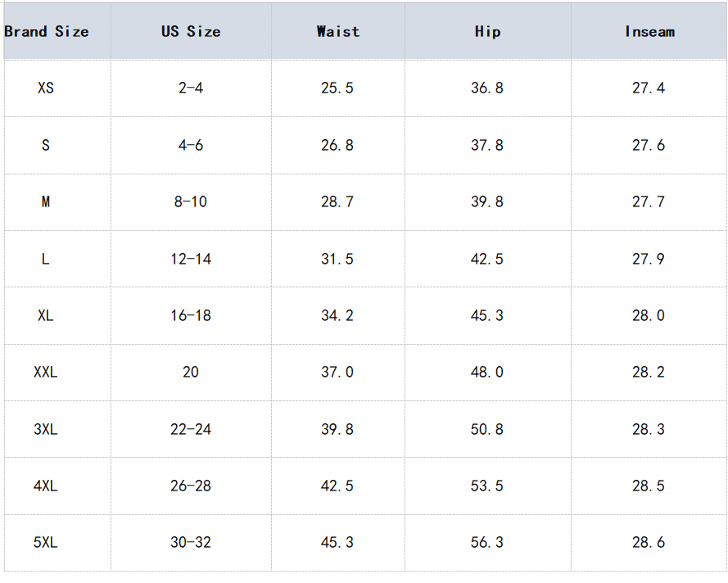Select inseam value 28.6 cell
Screen dimensions: 728x583
649,542
